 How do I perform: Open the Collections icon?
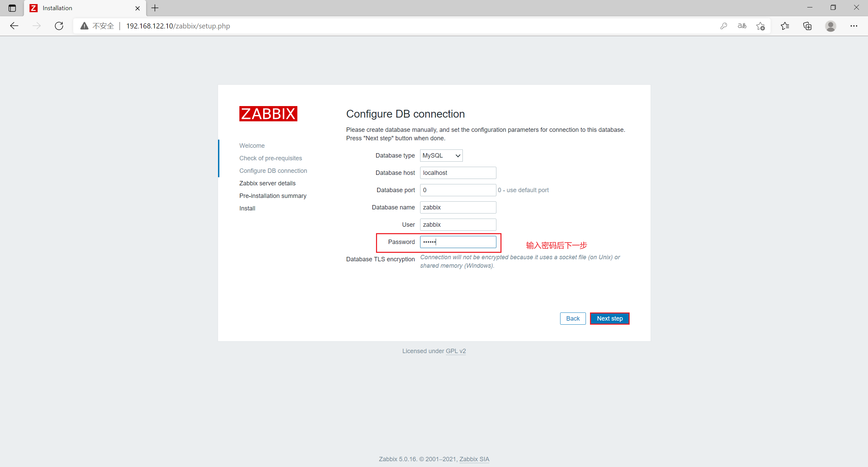(x=807, y=26)
